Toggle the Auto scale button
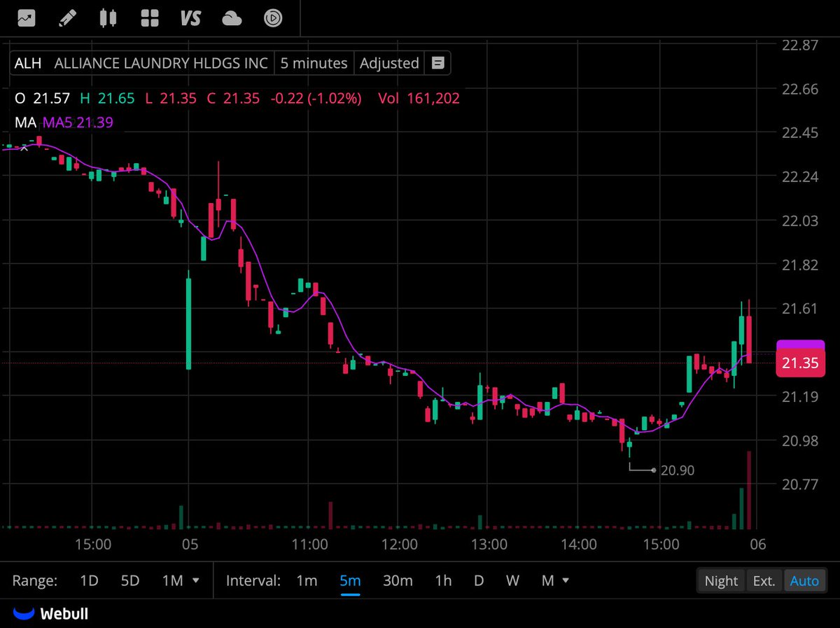 (804, 580)
